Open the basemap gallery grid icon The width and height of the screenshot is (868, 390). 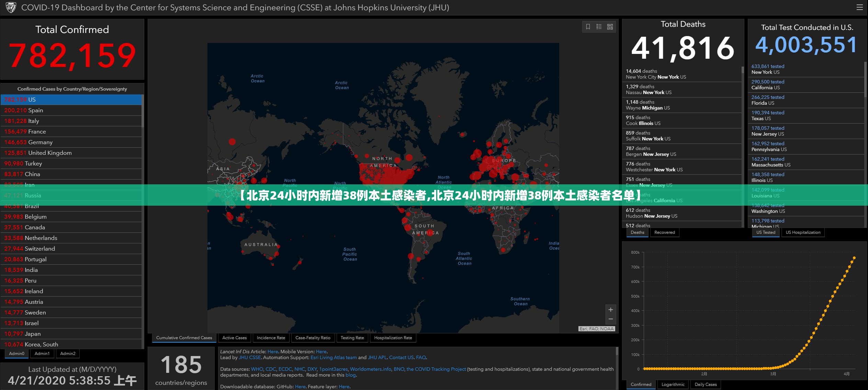pos(610,27)
